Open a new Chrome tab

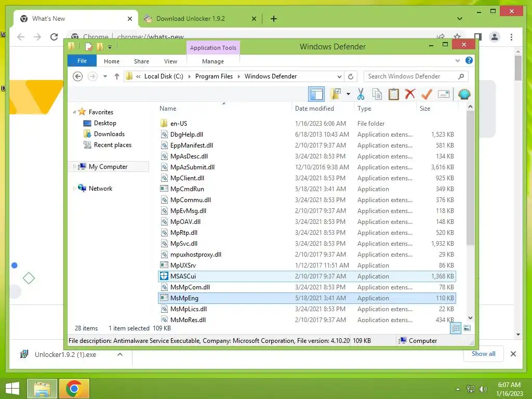point(273,19)
